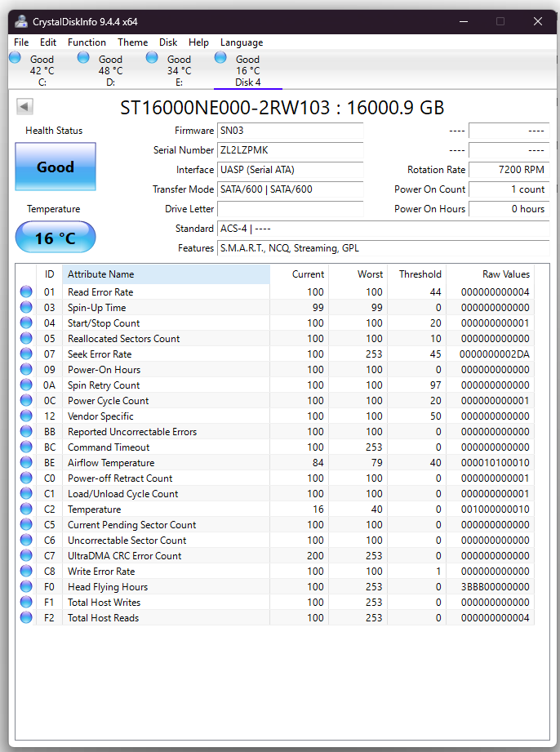Viewport: 560px width, 752px height.
Task: Click the Rotation Rate 7200 RPM field
Action: (x=509, y=170)
